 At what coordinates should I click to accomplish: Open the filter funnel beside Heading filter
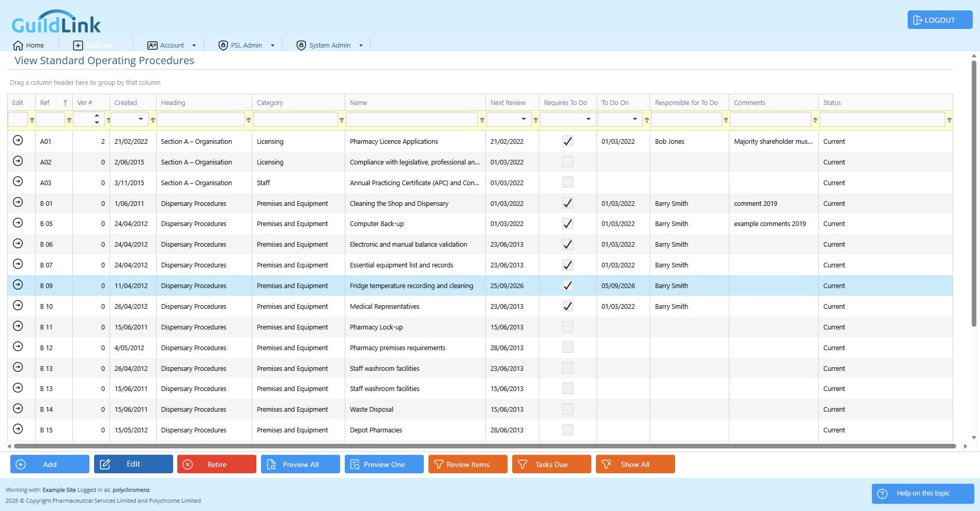coord(249,120)
